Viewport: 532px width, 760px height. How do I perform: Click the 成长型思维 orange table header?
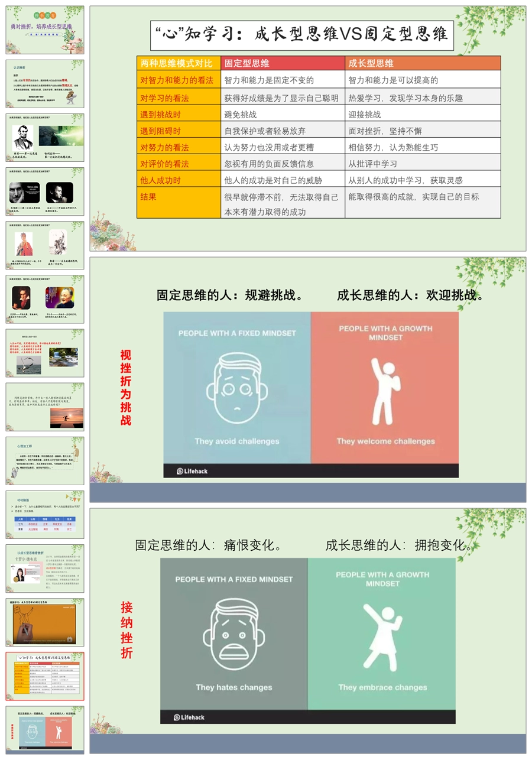422,63
